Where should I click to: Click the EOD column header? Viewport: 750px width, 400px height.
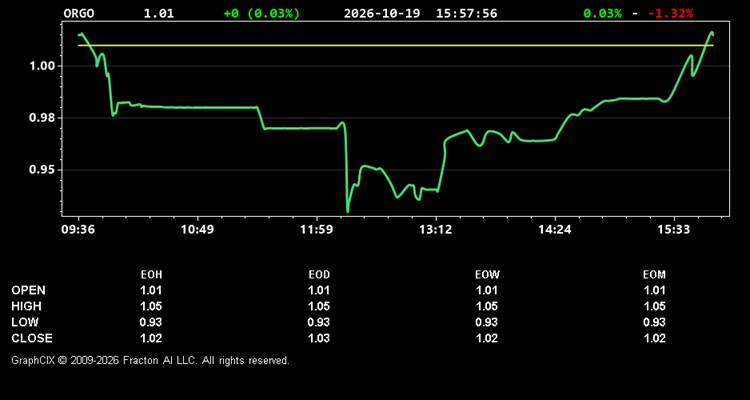[x=319, y=275]
